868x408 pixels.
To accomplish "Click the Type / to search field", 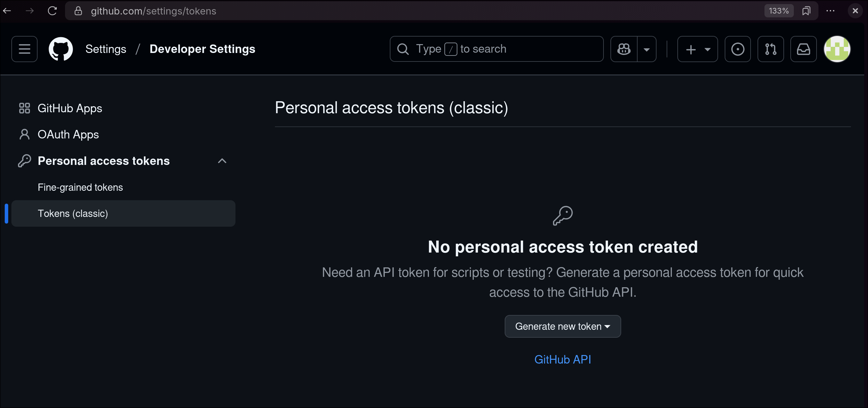I will (496, 49).
